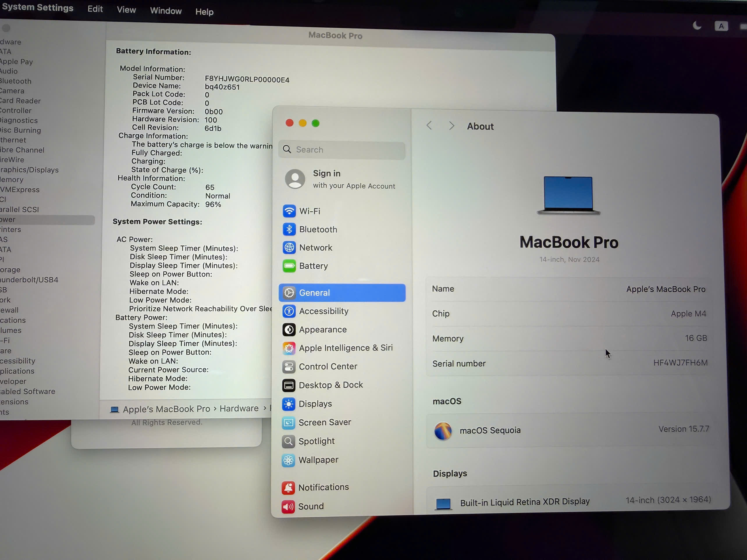Screen dimensions: 747x560
Task: Click the Chip value Apple M4
Action: 688,314
